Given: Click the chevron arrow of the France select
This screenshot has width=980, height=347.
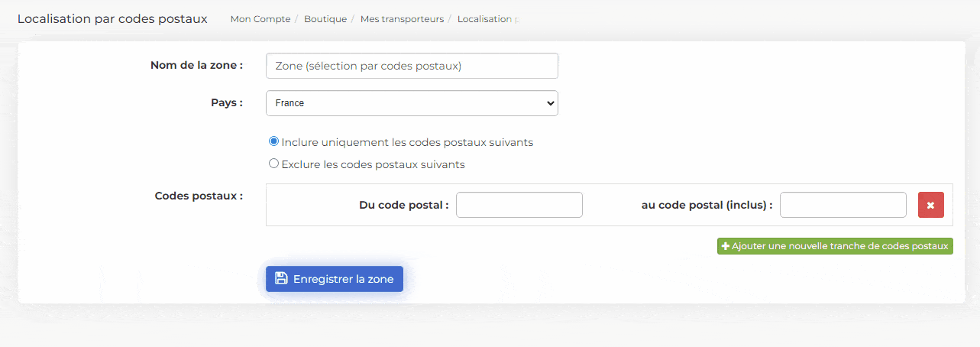Looking at the screenshot, I should (x=551, y=103).
